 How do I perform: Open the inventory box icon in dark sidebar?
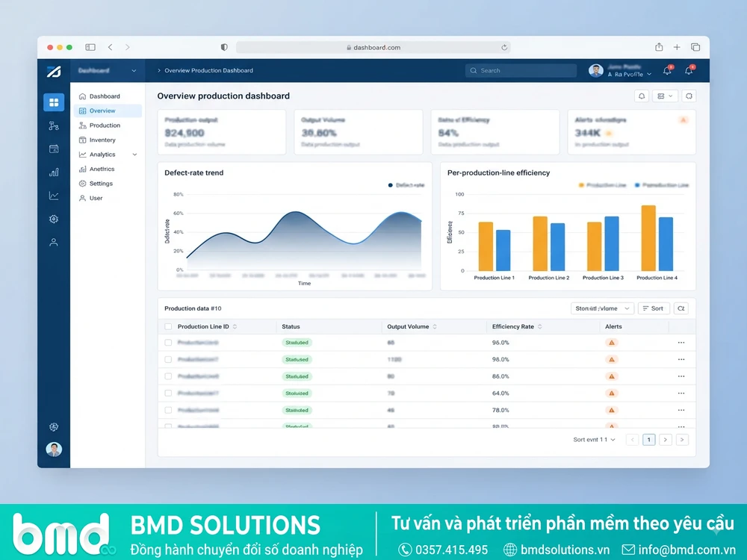coord(54,149)
